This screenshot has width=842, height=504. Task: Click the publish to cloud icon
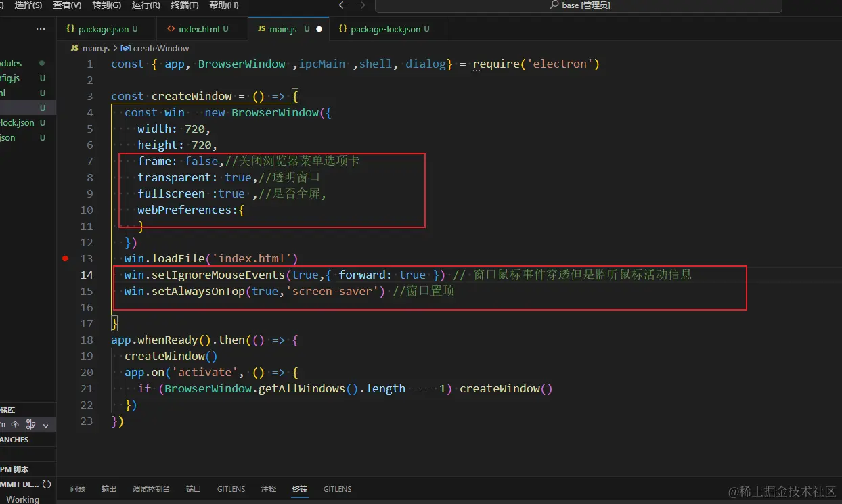click(x=15, y=425)
